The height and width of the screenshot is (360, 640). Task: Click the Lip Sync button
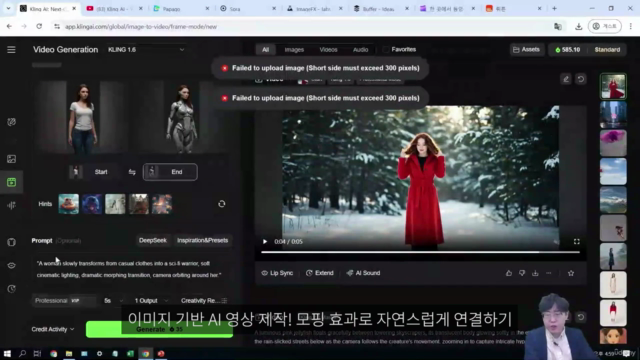(277, 273)
